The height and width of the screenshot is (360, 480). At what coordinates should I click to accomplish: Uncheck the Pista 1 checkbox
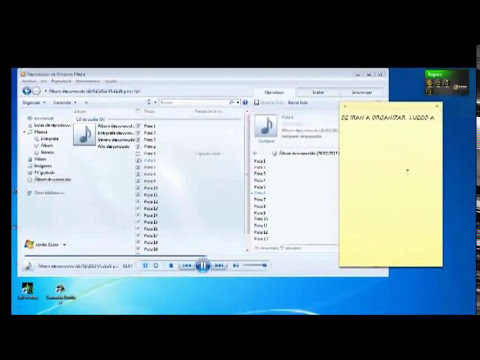point(138,126)
